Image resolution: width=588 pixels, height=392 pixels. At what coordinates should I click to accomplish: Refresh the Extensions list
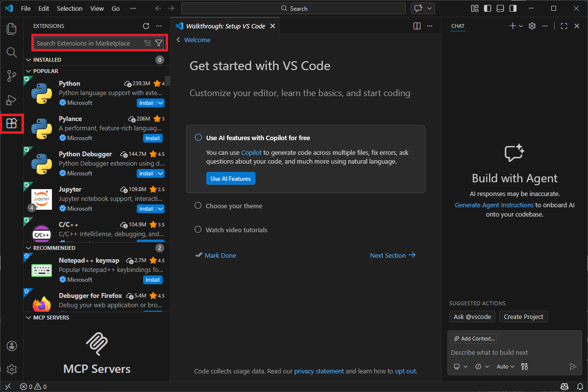(146, 26)
